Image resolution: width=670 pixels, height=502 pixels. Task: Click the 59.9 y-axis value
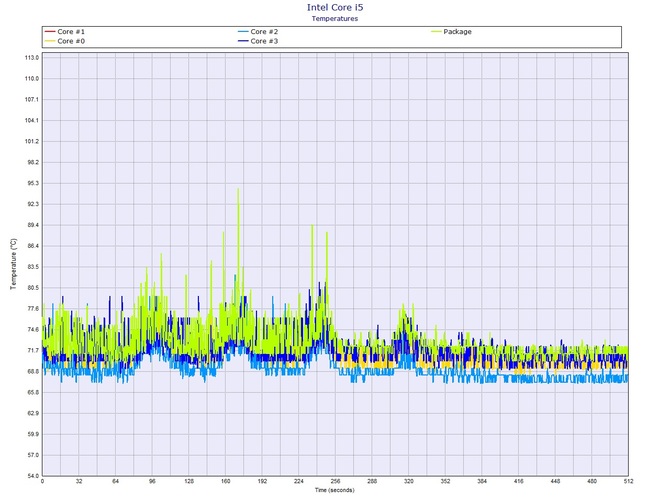[32, 434]
